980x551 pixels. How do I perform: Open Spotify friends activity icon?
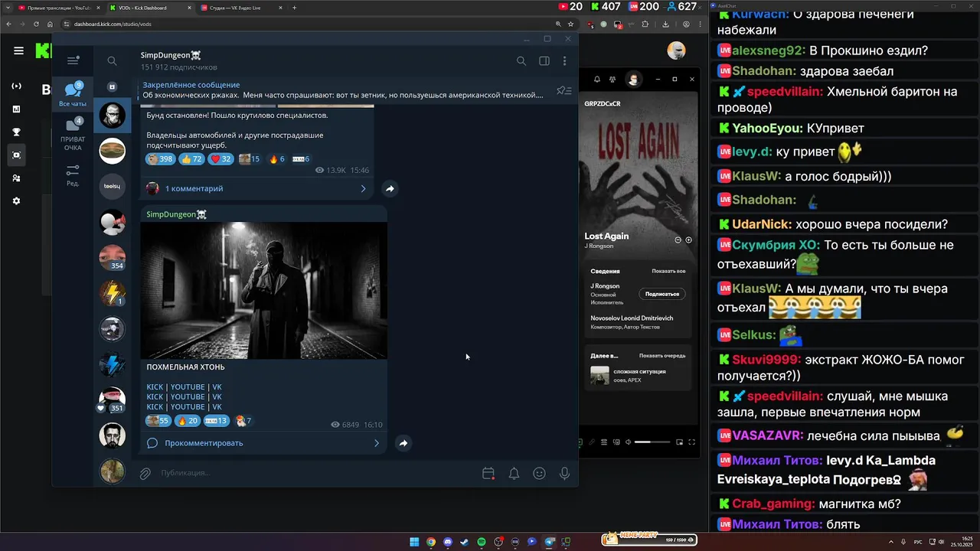coord(612,80)
